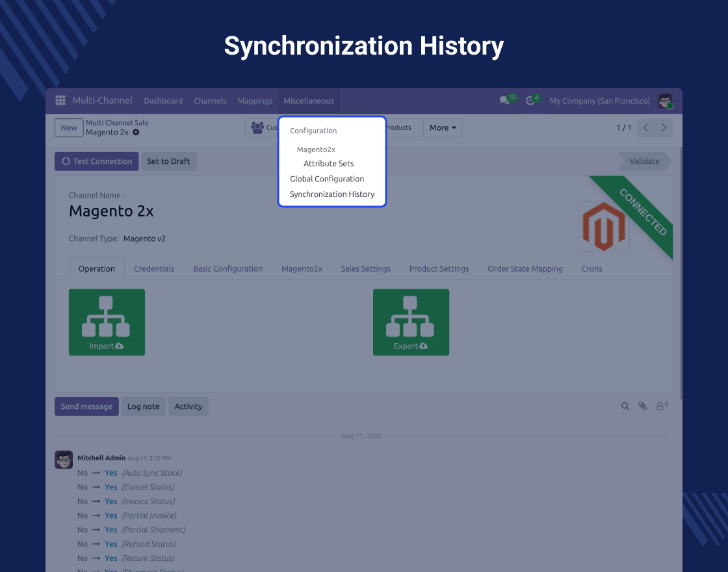Switch to the Credentials tab
The height and width of the screenshot is (572, 728).
pyautogui.click(x=154, y=269)
